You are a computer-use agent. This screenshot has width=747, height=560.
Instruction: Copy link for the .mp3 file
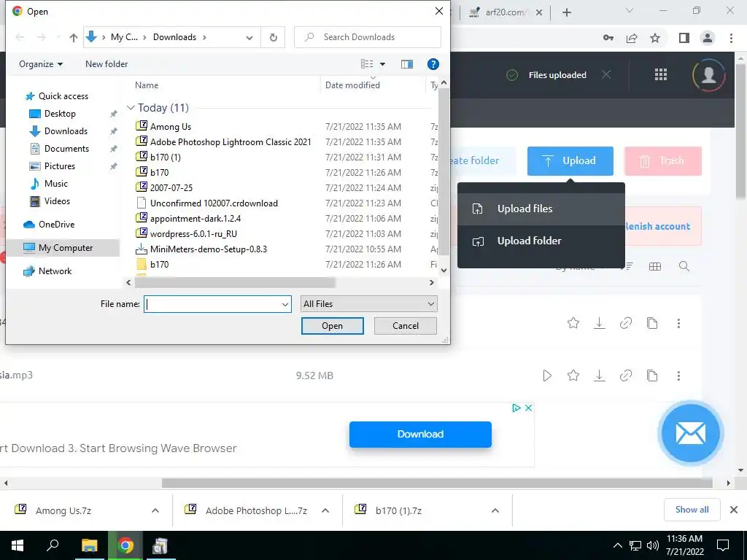pos(625,376)
